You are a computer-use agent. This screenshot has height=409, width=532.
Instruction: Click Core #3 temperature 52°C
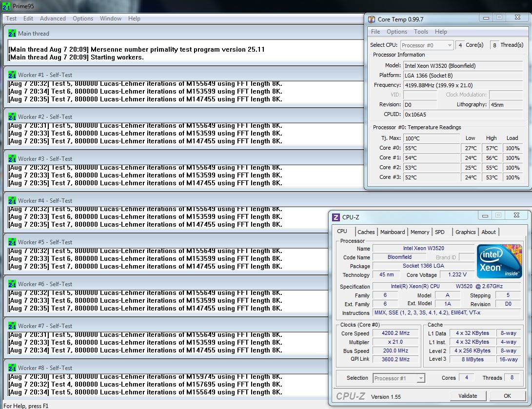pos(431,177)
